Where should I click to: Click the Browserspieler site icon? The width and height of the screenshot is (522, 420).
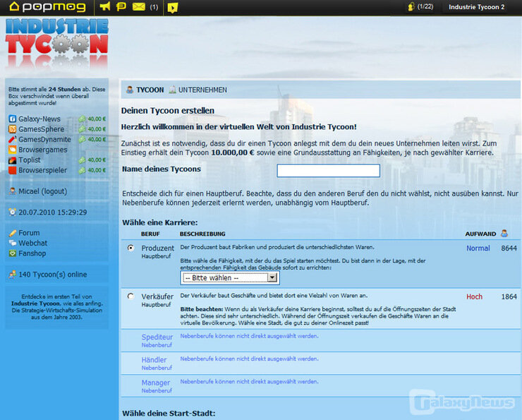pos(12,171)
